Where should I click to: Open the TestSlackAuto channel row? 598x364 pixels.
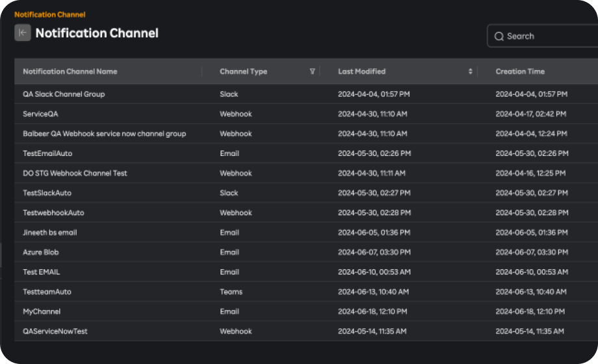point(47,193)
